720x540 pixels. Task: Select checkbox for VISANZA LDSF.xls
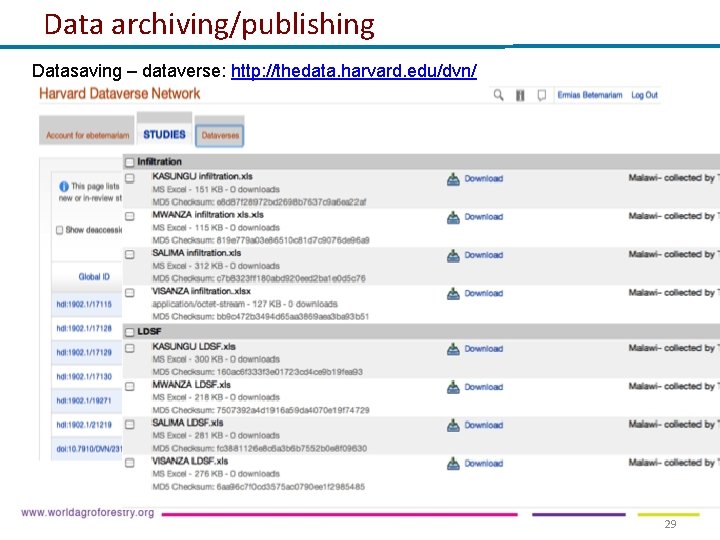130,462
